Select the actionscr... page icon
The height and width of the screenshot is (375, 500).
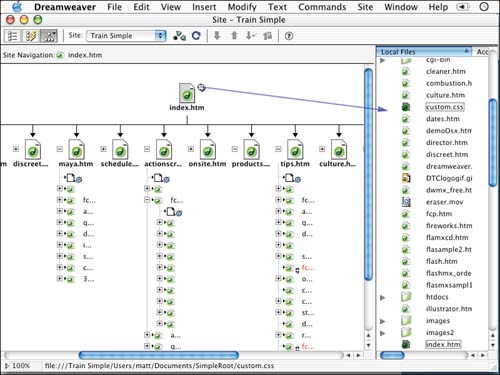(164, 149)
